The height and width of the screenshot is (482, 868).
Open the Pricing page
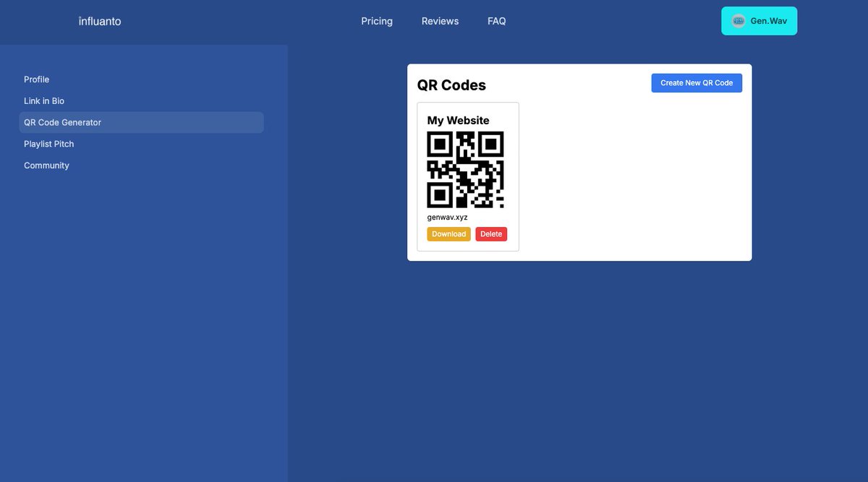coord(377,21)
